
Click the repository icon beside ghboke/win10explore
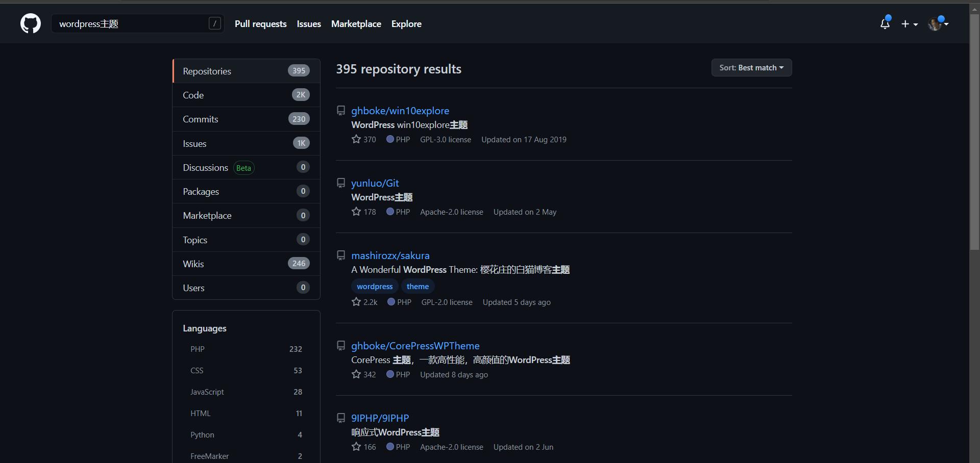[341, 110]
